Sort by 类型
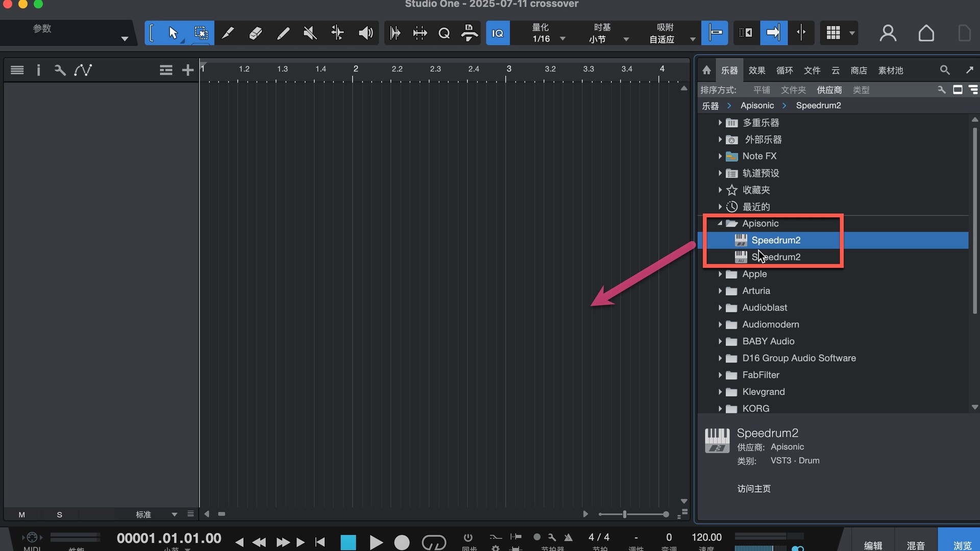This screenshot has width=980, height=551. pyautogui.click(x=861, y=90)
